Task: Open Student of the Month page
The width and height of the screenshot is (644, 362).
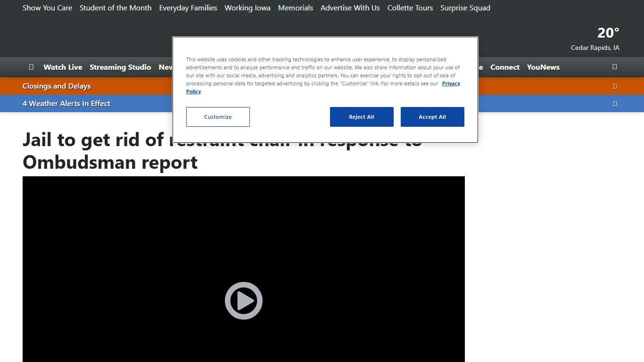Action: click(x=116, y=8)
